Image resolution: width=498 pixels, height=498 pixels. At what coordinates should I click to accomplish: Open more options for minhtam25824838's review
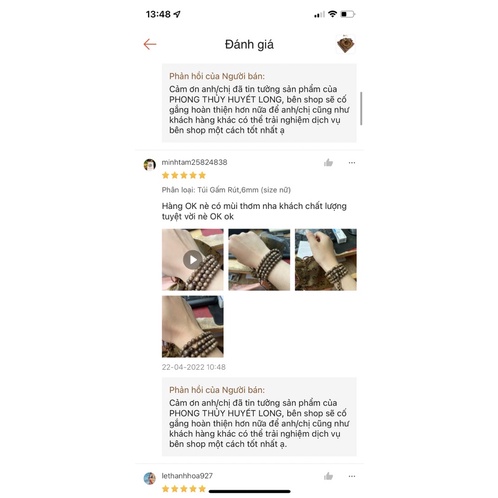coord(352,163)
